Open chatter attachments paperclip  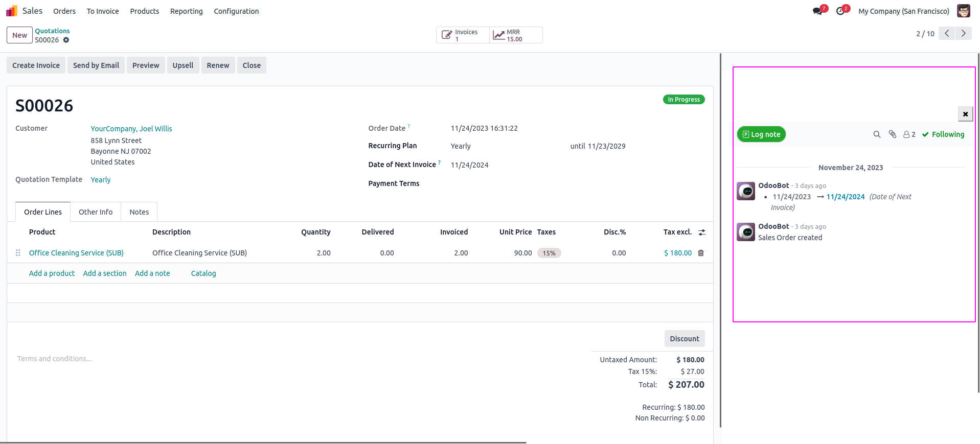tap(893, 134)
